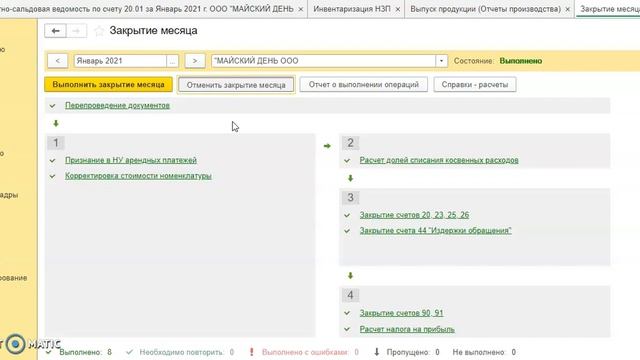Screen dimensions: 640x360
Task: Click checkmark beside Расчет налога на прибыль
Action: [x=347, y=329]
